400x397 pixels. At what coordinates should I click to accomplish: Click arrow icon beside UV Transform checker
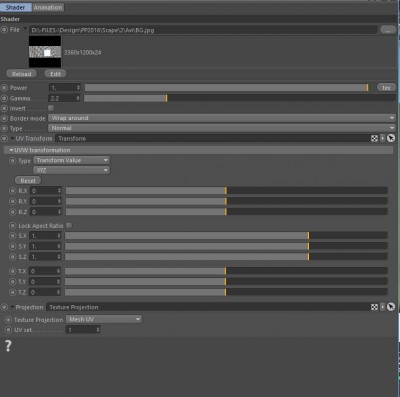382,138
